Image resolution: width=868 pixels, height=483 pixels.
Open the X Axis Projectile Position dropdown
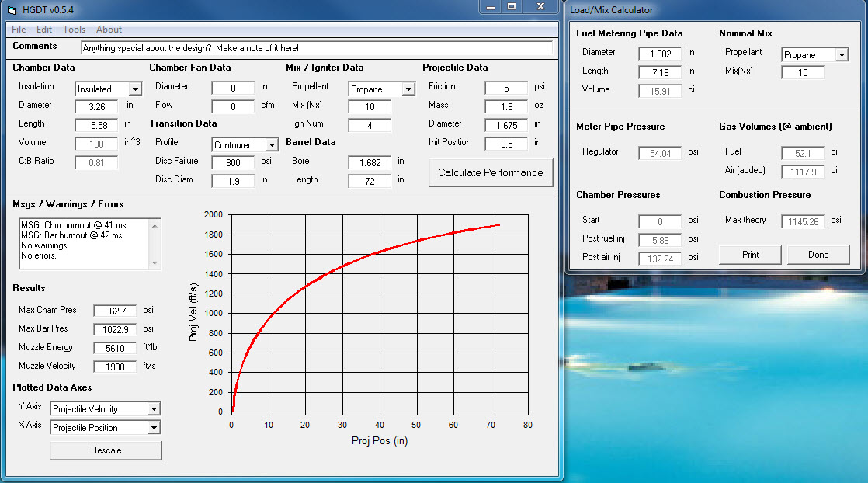[154, 428]
